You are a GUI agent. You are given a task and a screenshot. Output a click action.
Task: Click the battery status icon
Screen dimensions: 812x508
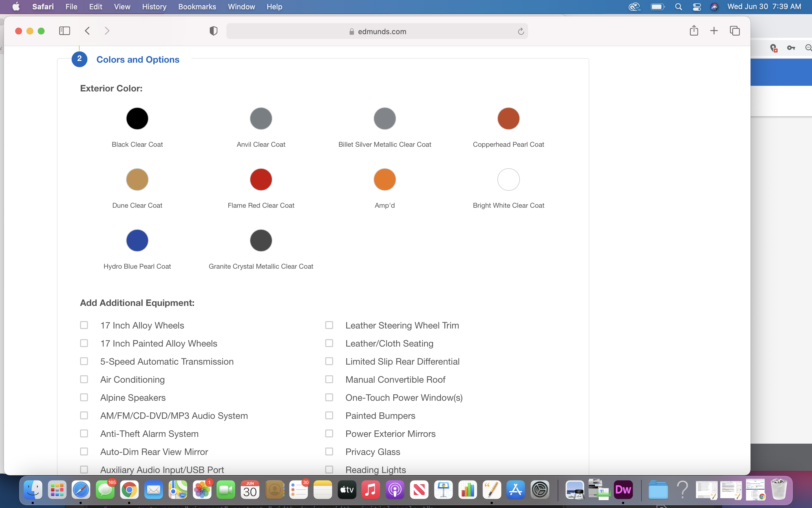pos(657,7)
